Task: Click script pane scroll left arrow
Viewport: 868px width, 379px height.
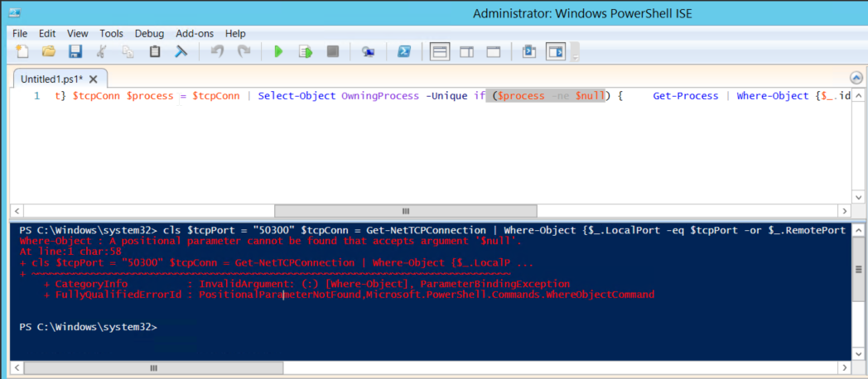Action: (16, 211)
